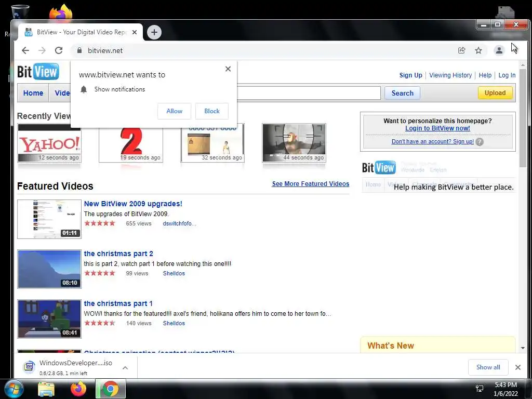The width and height of the screenshot is (532, 399).
Task: Open the Sign Up link
Action: pyautogui.click(x=410, y=75)
